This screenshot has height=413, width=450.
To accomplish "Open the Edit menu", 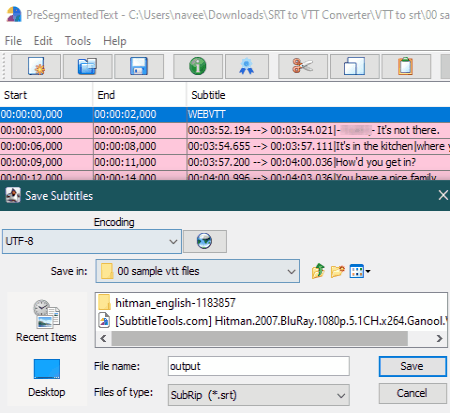I will pos(43,41).
